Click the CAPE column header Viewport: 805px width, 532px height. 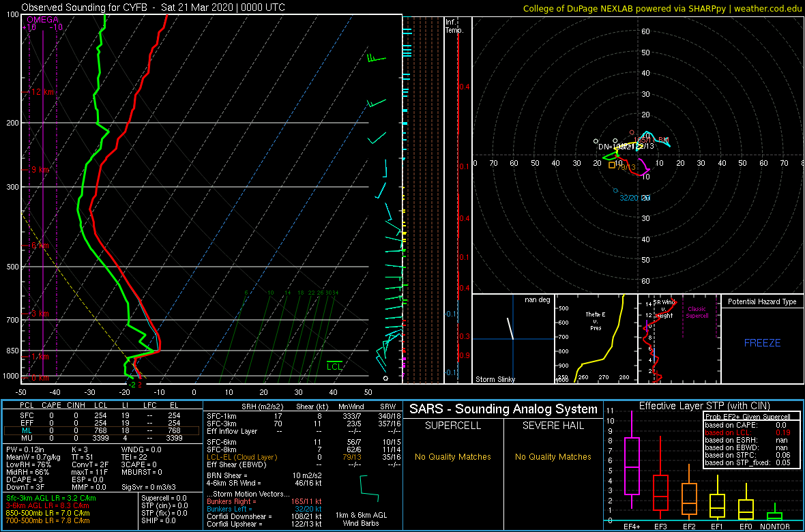click(x=51, y=406)
